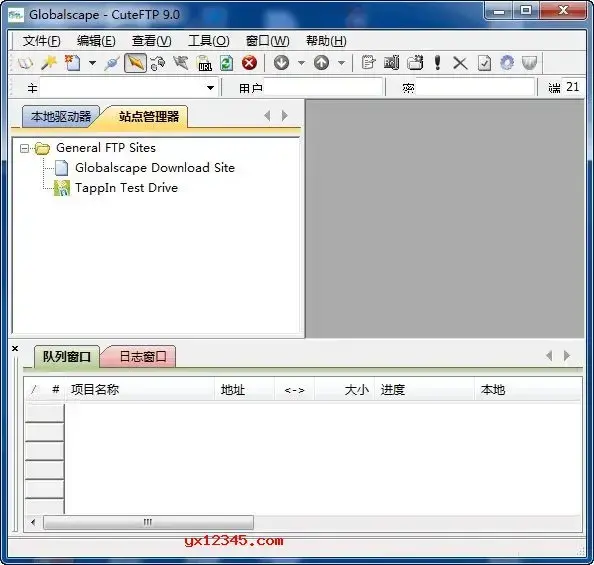Image resolution: width=594 pixels, height=565 pixels.
Task: Collapse the General FTP Sites folder
Action: coord(24,148)
